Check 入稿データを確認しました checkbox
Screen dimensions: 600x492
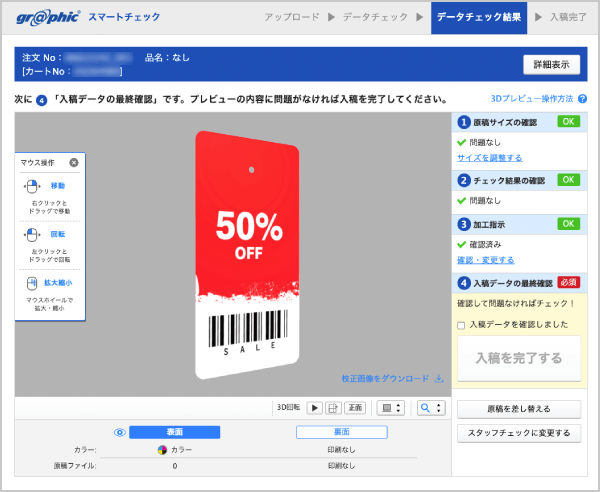[461, 325]
